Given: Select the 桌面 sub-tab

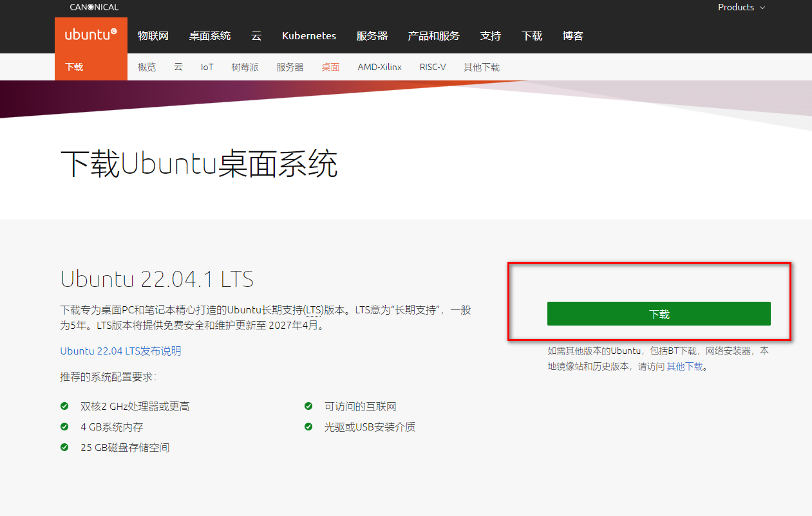Looking at the screenshot, I should coord(330,67).
